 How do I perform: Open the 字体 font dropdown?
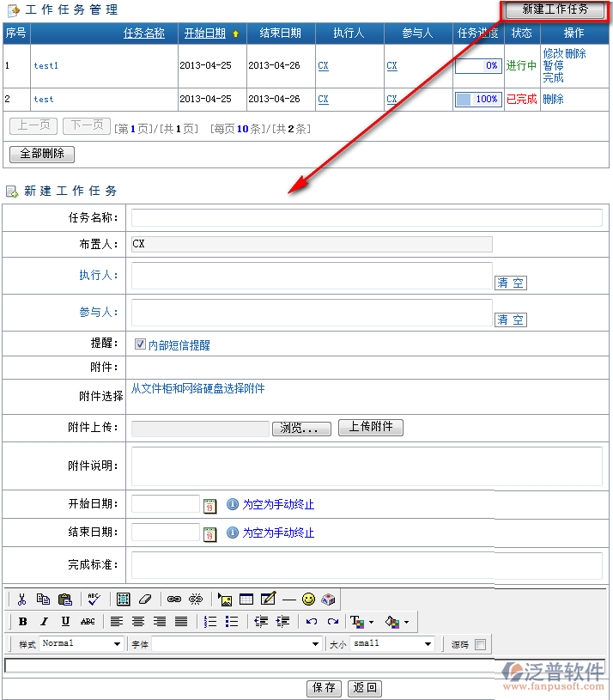[236, 644]
